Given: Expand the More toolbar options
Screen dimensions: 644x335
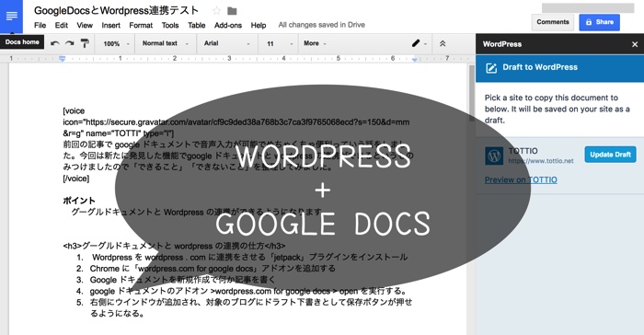Looking at the screenshot, I should (315, 43).
